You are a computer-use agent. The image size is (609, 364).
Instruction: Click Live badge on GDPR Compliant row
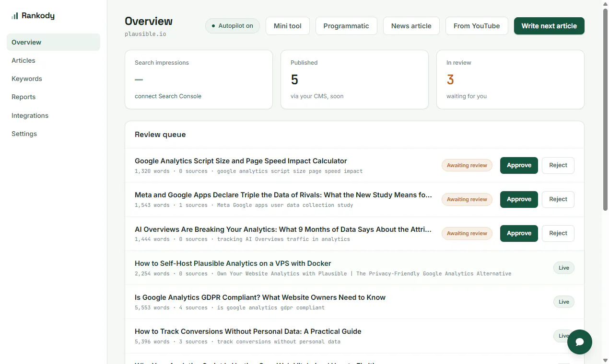[x=564, y=302]
